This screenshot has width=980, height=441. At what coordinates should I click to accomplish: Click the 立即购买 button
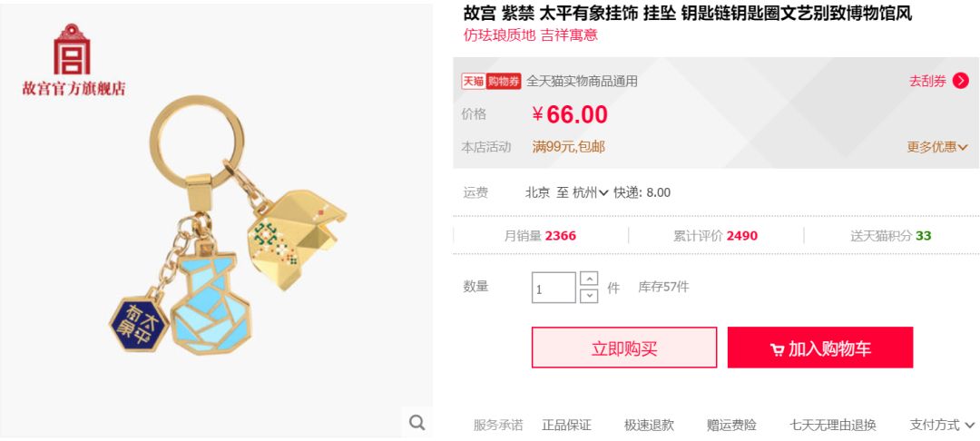623,348
